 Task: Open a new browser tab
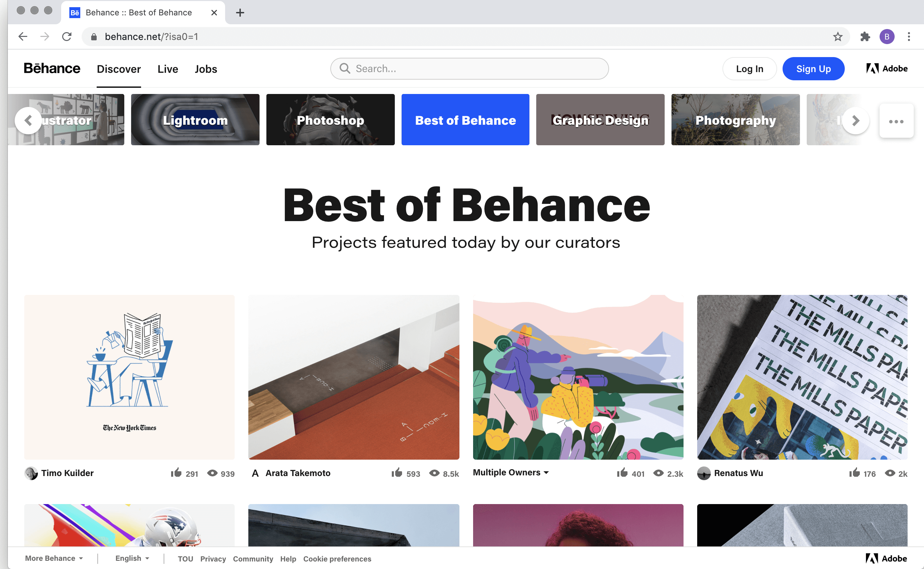tap(240, 13)
